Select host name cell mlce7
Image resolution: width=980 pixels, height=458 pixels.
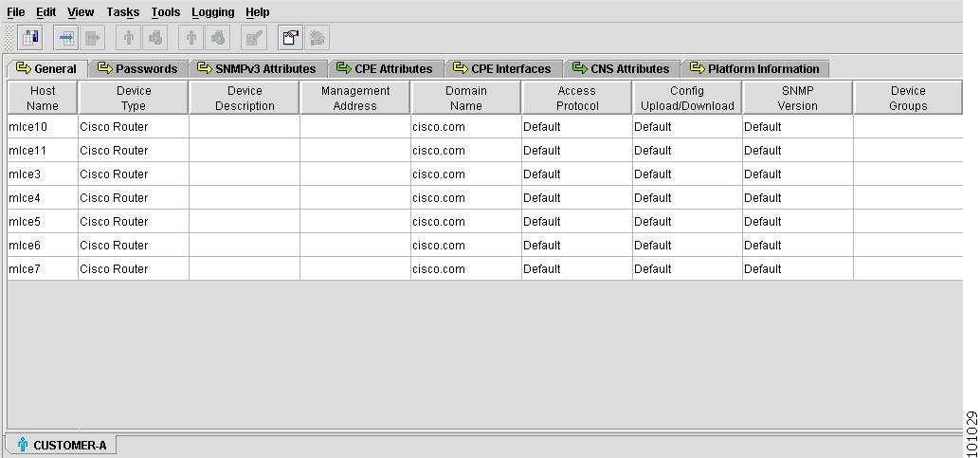click(x=43, y=269)
